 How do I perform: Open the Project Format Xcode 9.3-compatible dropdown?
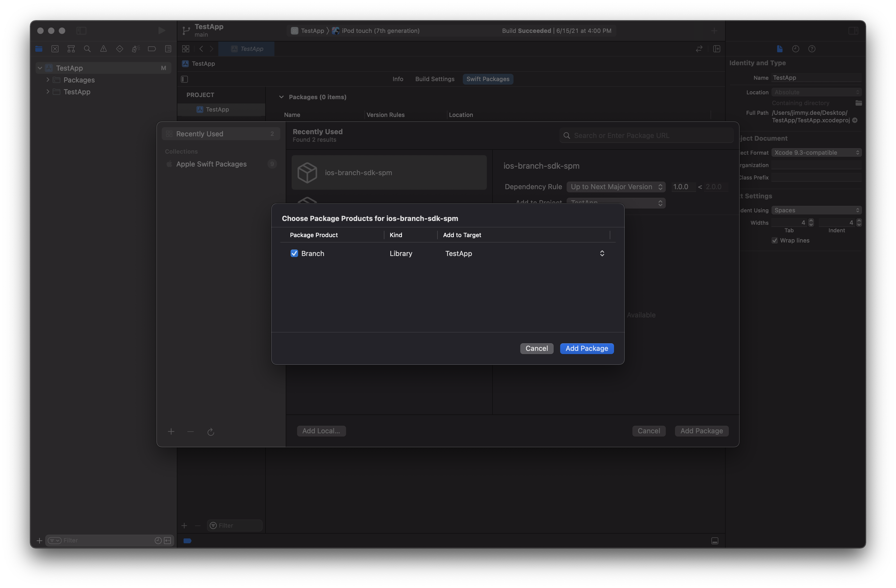point(816,153)
